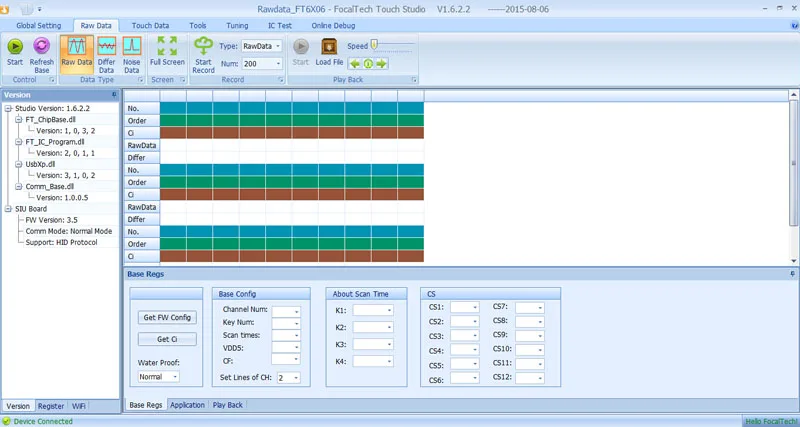This screenshot has width=800, height=427.
Task: Pin the Base Regs panel
Action: coord(792,274)
